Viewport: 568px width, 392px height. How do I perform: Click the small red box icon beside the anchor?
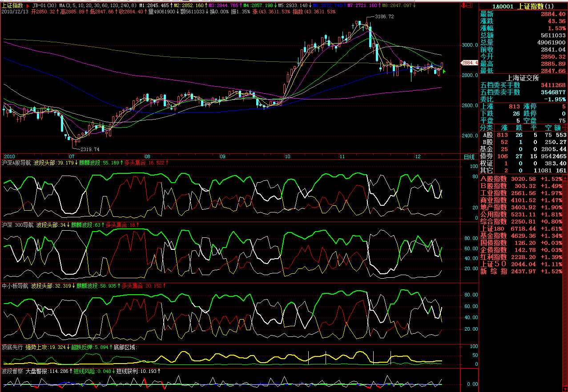point(470,5)
